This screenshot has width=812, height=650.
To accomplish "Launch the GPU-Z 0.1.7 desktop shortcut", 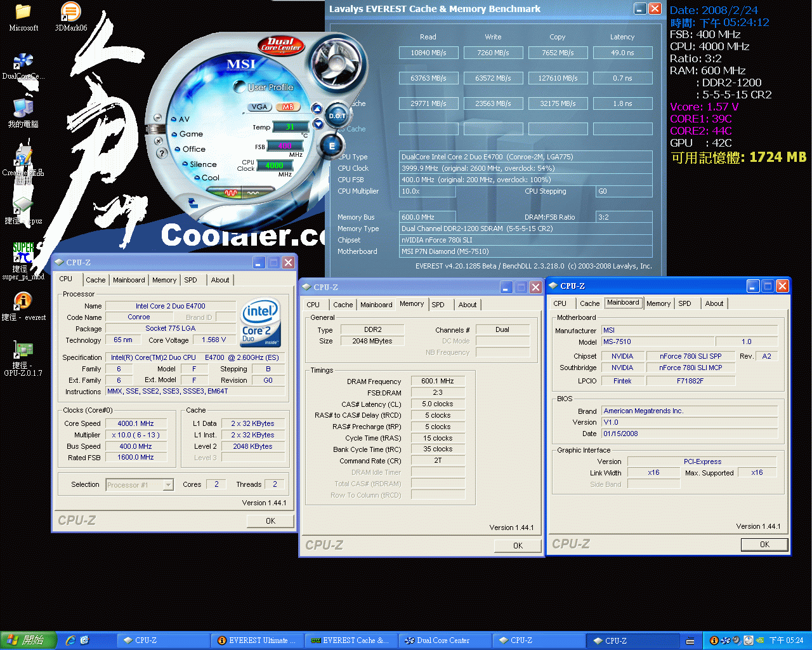I will (23, 359).
